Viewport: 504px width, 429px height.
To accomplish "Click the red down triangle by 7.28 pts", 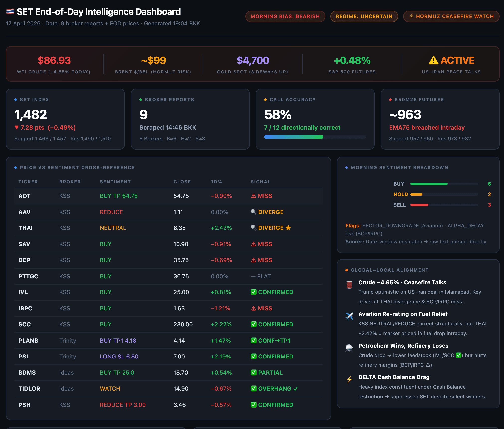I will [17, 128].
